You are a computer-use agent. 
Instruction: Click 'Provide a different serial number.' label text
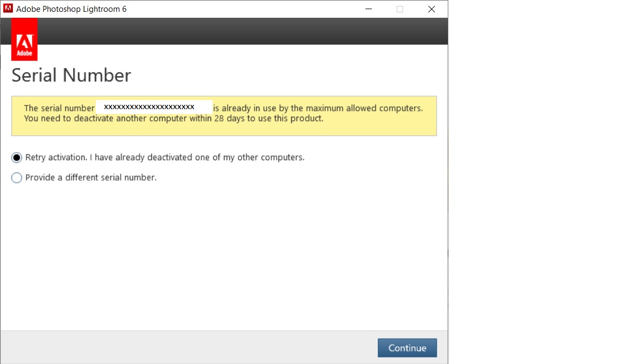[x=91, y=177]
